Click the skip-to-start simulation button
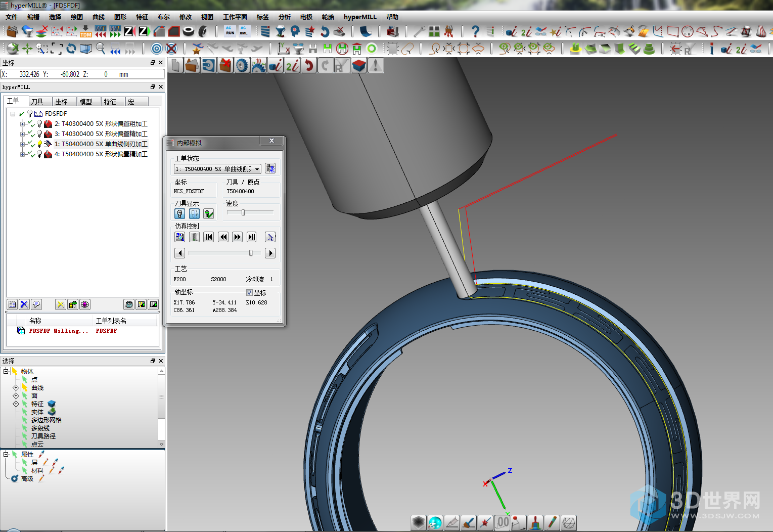This screenshot has height=532, width=773. point(209,237)
